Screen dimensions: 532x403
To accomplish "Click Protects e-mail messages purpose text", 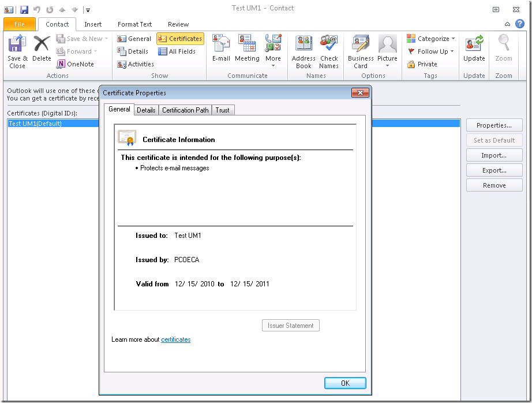I will click(174, 168).
